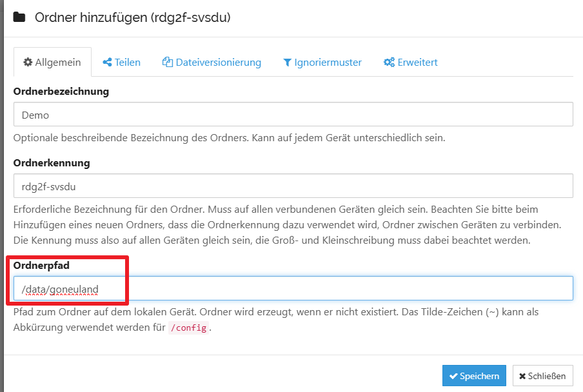Click the X icon in the Schließen button
Image resolution: width=583 pixels, height=392 pixels.
(522, 377)
